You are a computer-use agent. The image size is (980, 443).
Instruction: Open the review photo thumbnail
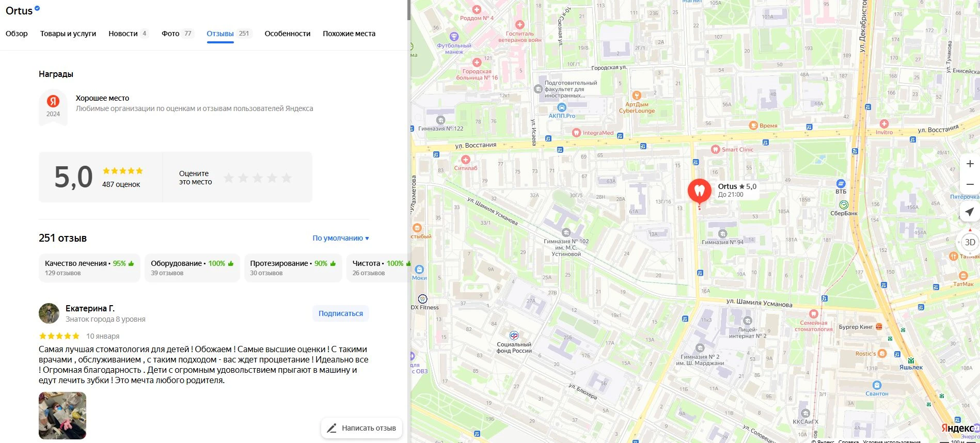pyautogui.click(x=62, y=416)
